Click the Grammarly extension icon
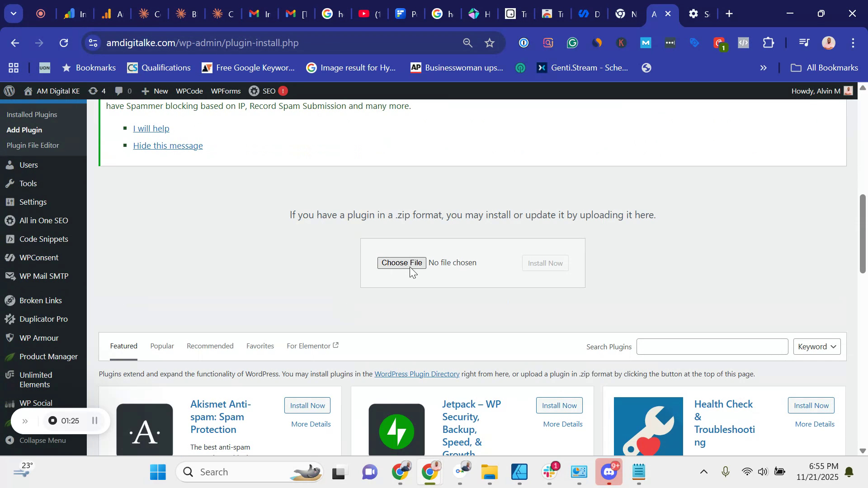The width and height of the screenshot is (868, 488). tap(572, 42)
